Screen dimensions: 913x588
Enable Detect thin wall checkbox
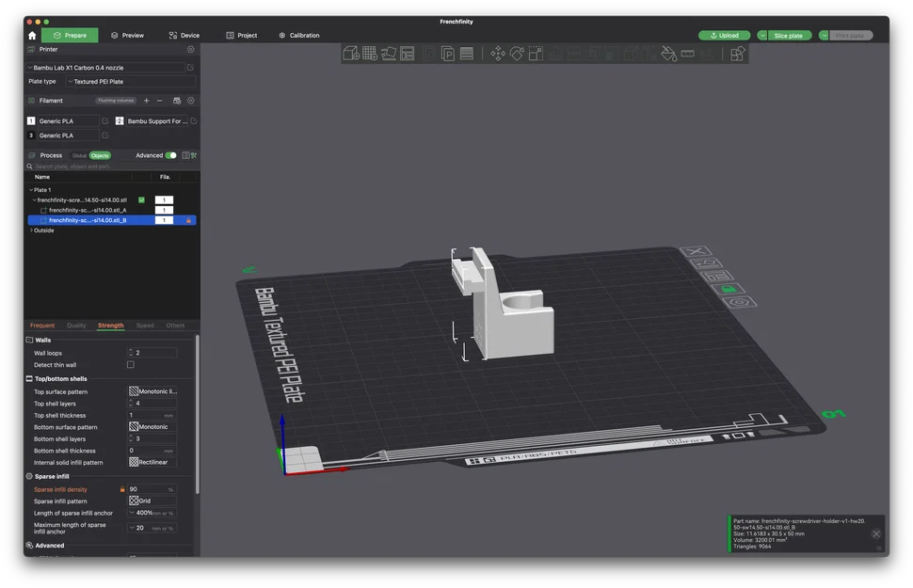[x=131, y=365]
